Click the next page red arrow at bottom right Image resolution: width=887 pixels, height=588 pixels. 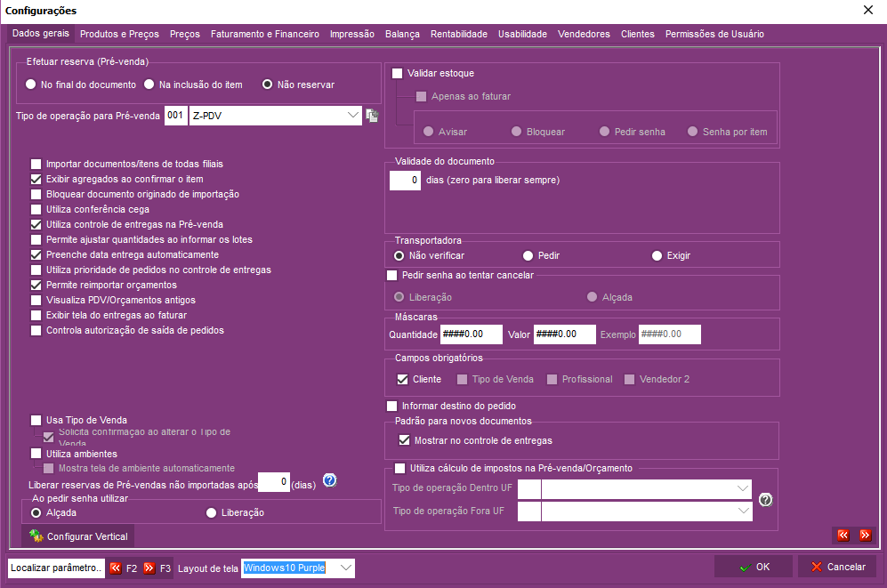pyautogui.click(x=865, y=536)
